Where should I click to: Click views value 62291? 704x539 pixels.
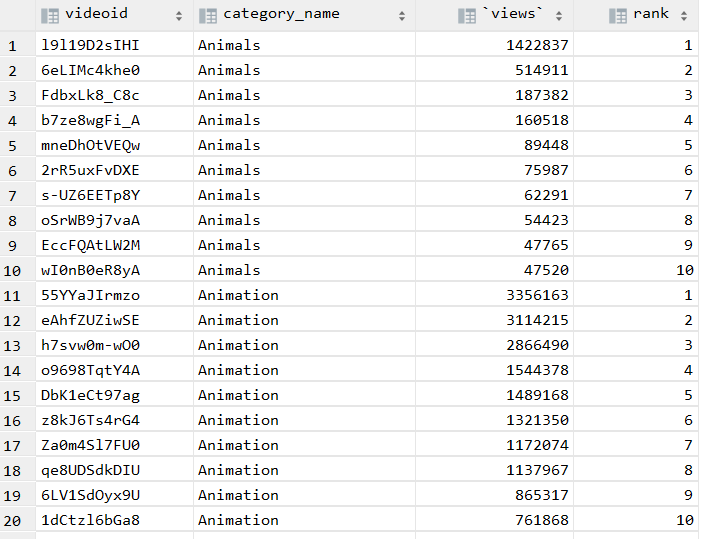(546, 195)
